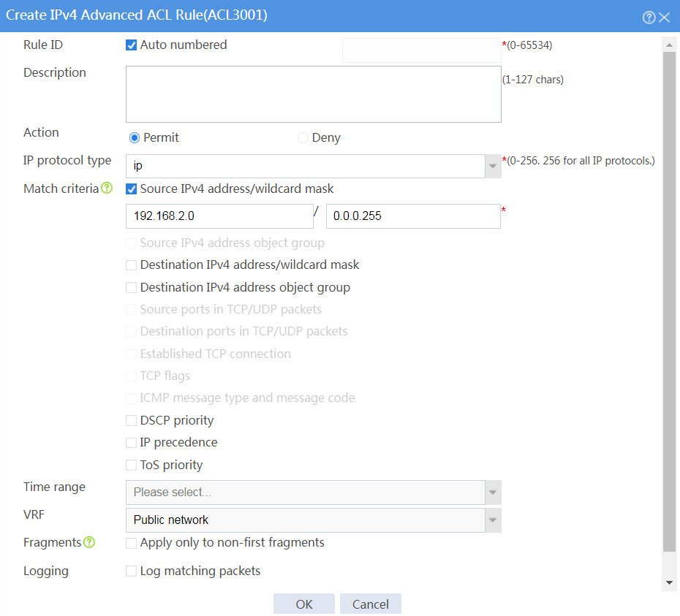Screen dimensions: 680x616
Task: Select the Deny action radio button
Action: [x=303, y=138]
